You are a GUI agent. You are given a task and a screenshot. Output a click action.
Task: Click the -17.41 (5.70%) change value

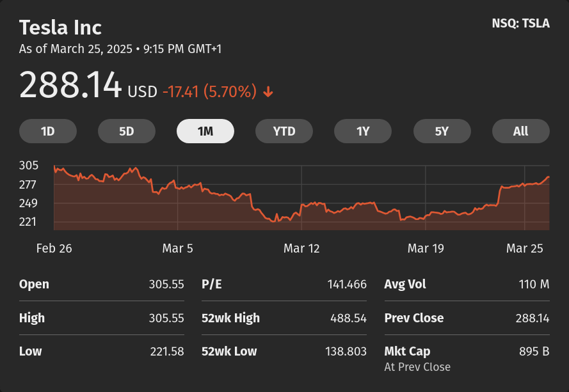pos(210,91)
